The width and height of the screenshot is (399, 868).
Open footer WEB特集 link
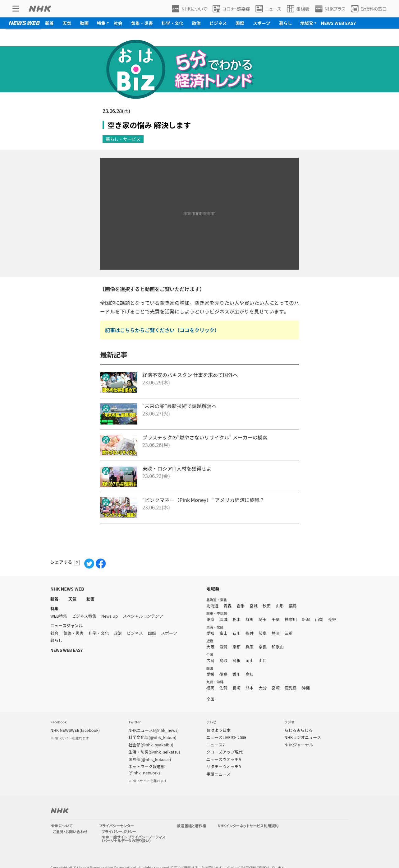coord(59,616)
